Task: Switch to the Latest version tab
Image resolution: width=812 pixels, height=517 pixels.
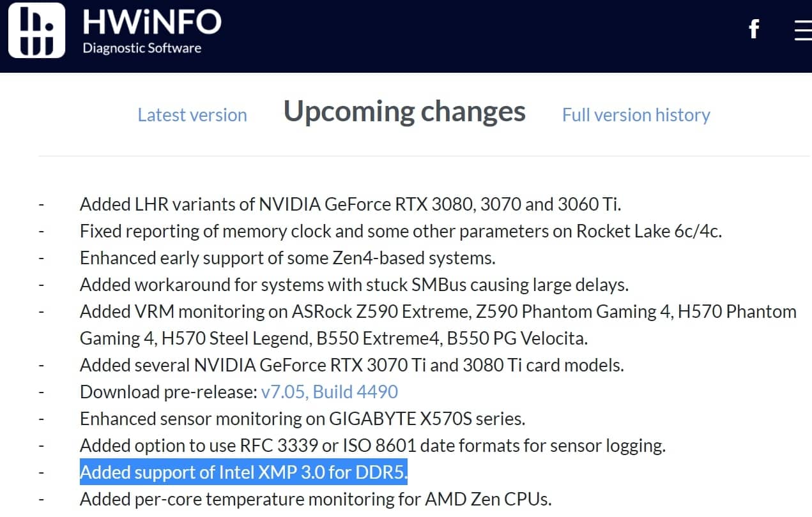Action: click(x=192, y=115)
